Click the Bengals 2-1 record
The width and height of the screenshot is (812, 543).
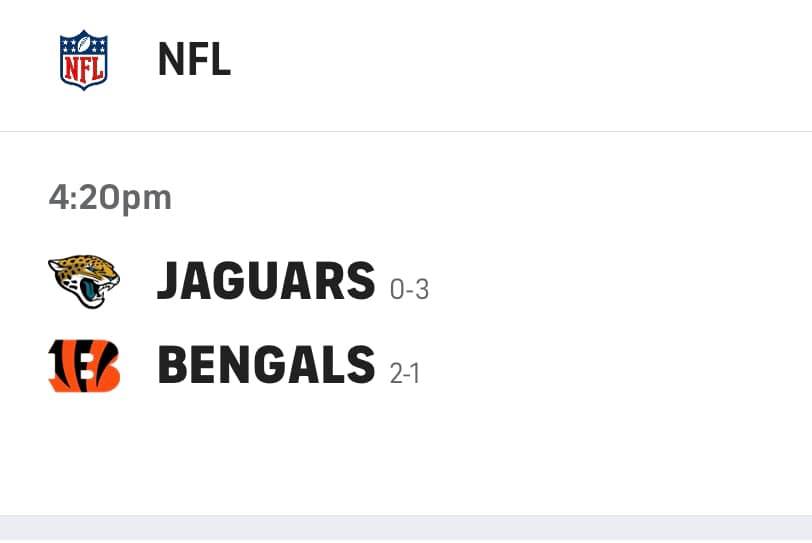pyautogui.click(x=404, y=373)
